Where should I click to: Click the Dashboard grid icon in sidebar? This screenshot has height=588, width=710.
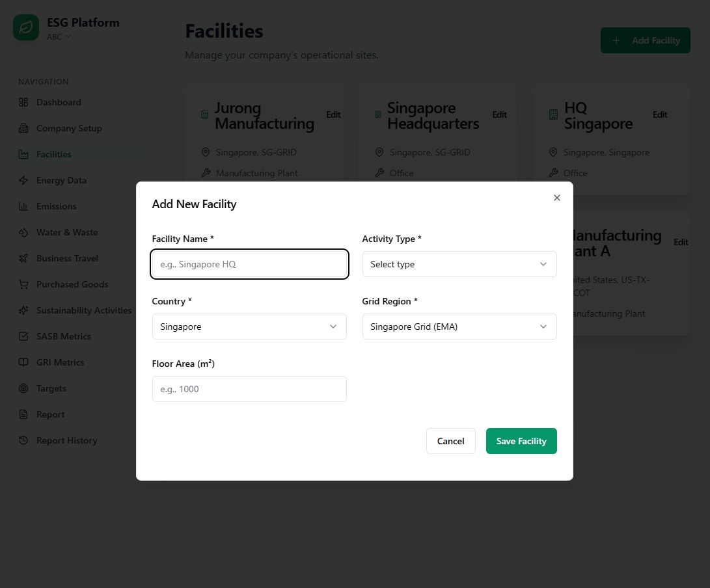23,102
